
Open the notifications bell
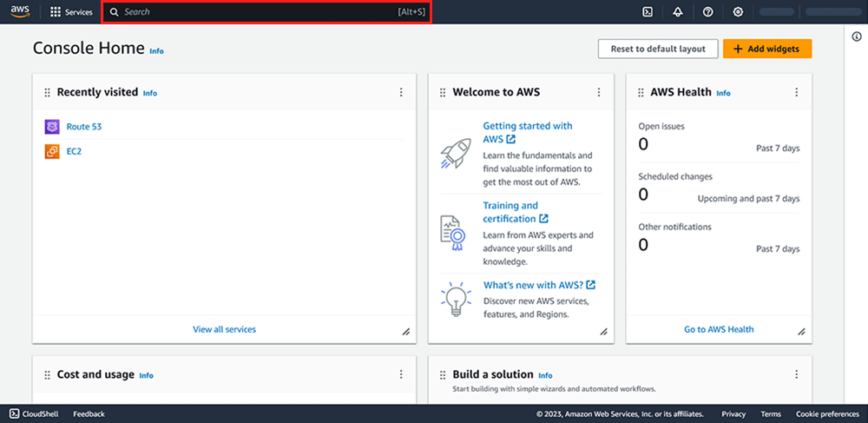678,12
